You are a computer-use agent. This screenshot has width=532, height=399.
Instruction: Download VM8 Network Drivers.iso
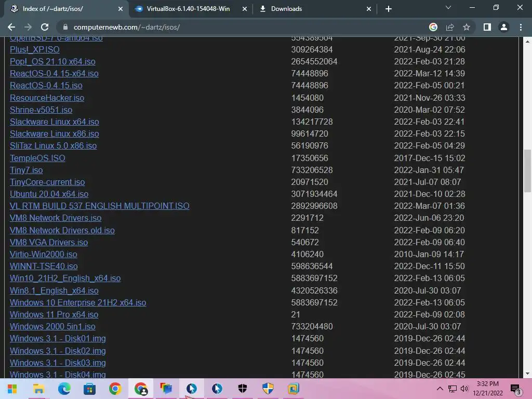[x=56, y=218]
